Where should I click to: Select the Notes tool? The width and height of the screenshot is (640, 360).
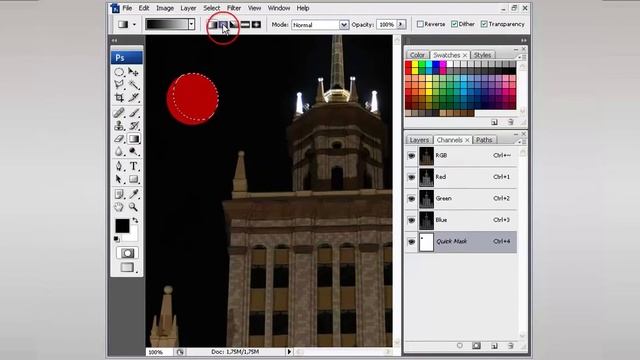[x=119, y=194]
